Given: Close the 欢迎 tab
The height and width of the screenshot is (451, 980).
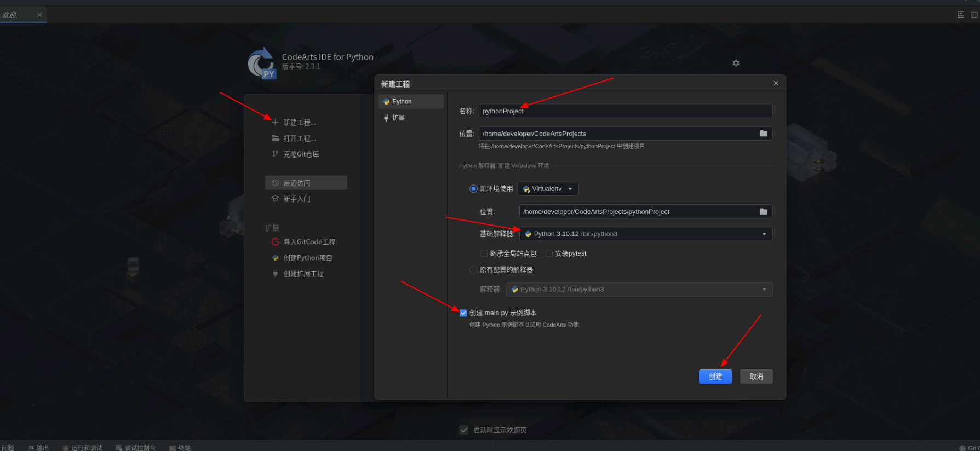Looking at the screenshot, I should coord(39,15).
